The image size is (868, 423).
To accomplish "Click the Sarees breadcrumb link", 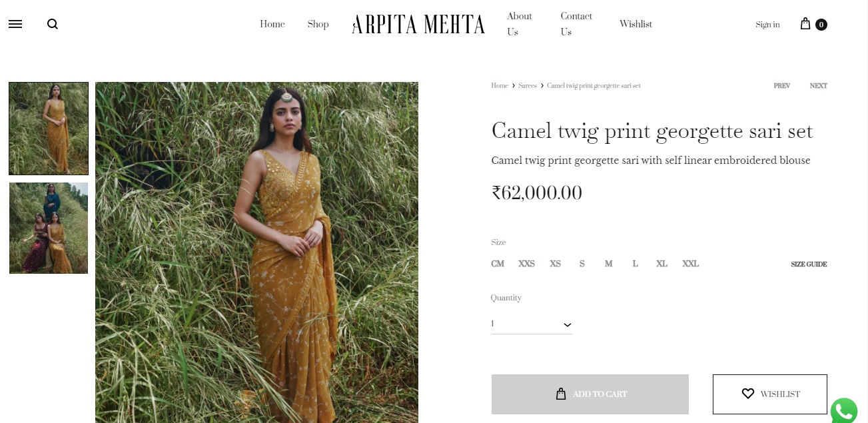I will (x=528, y=86).
